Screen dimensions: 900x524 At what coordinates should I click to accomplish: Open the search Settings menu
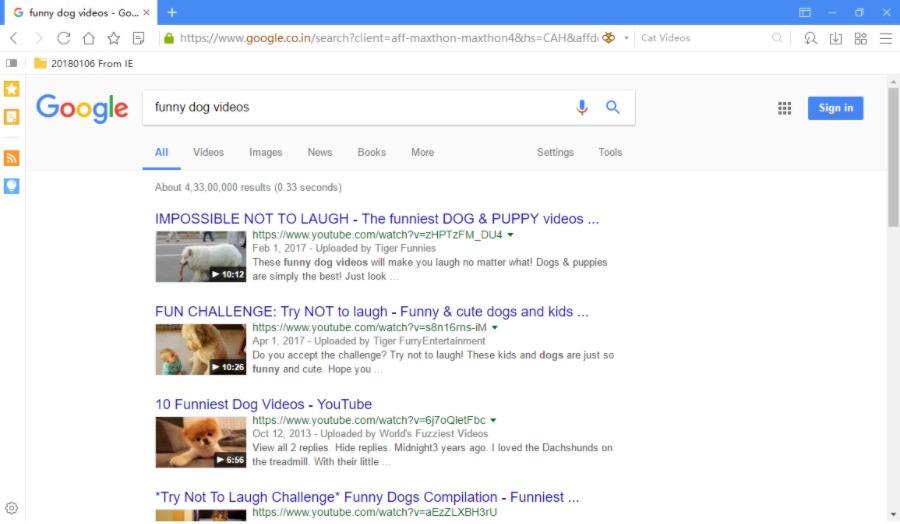click(x=555, y=152)
